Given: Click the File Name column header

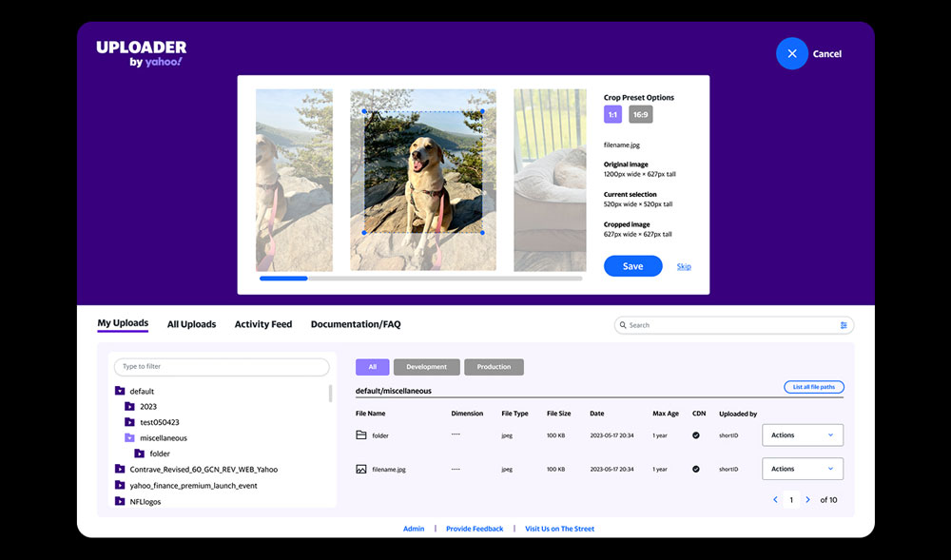Looking at the screenshot, I should pos(371,414).
